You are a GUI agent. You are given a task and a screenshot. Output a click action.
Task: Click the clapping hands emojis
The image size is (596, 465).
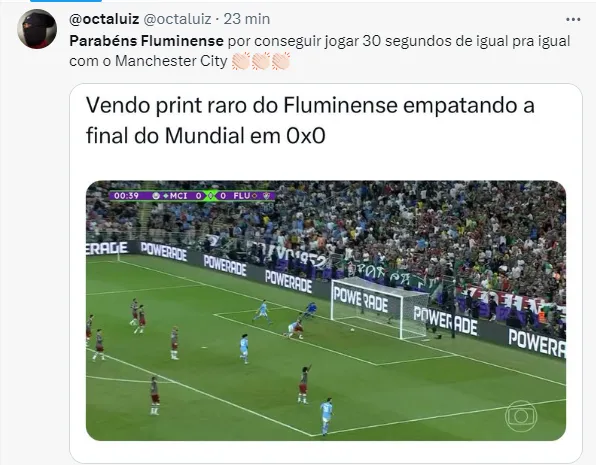point(261,61)
